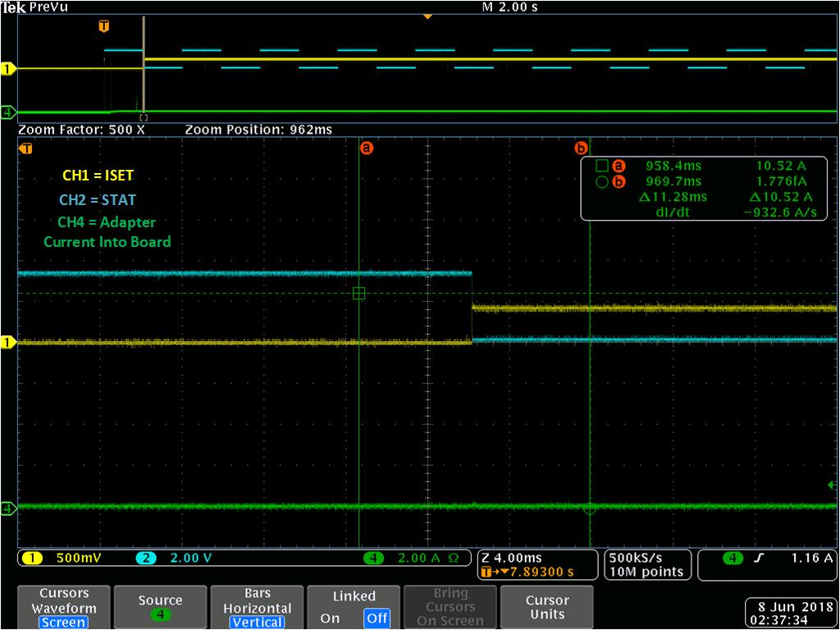
Task: Select the Cursors Waveform Screen softkey
Action: coord(64,607)
